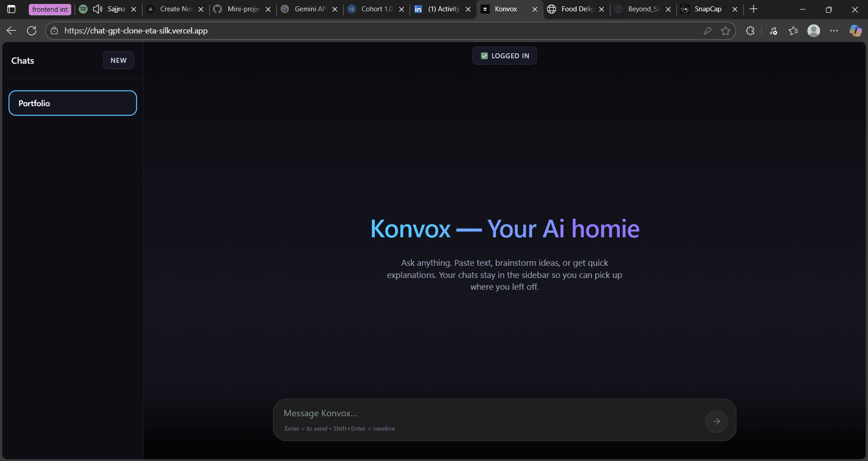Viewport: 868px width, 461px height.
Task: Click the address bar URL
Action: 136,31
